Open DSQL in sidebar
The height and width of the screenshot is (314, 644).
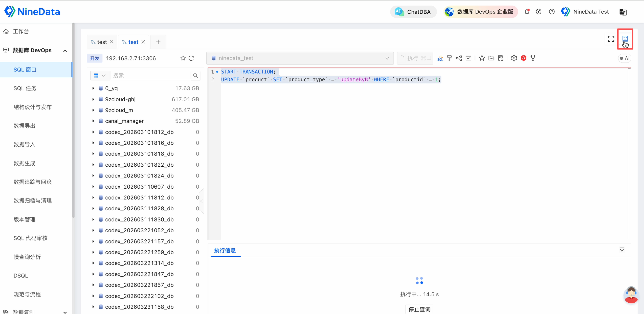point(21,276)
